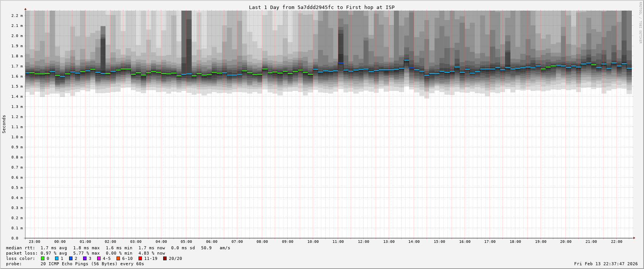Click the 12:00 time axis label
Viewport: 644px width, 269px height.
pyautogui.click(x=363, y=242)
